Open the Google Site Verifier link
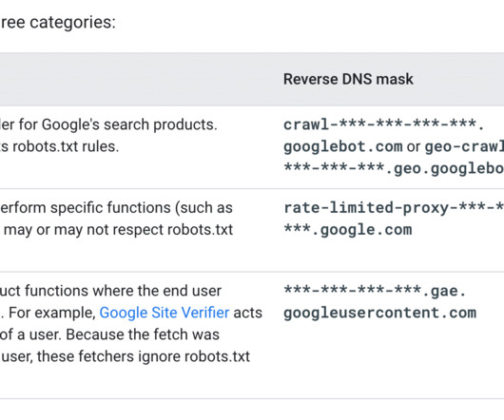Screen dimensions: 504x420 (165, 313)
